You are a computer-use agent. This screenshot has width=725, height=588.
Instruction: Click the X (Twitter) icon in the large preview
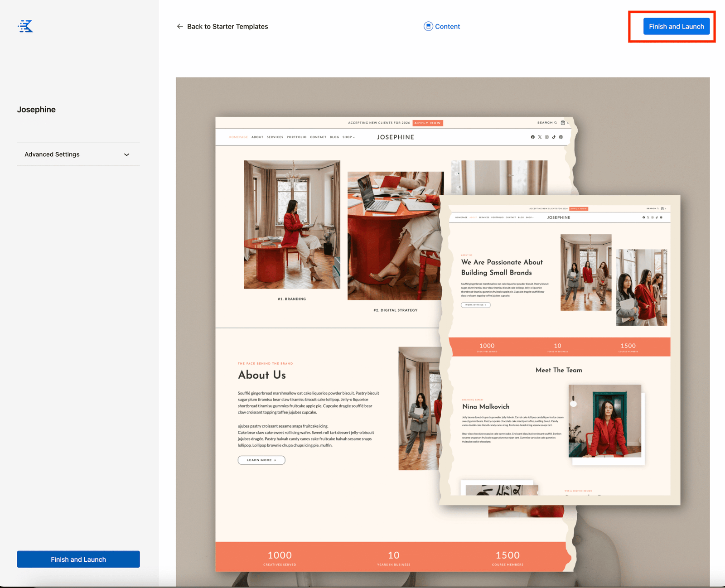click(540, 137)
